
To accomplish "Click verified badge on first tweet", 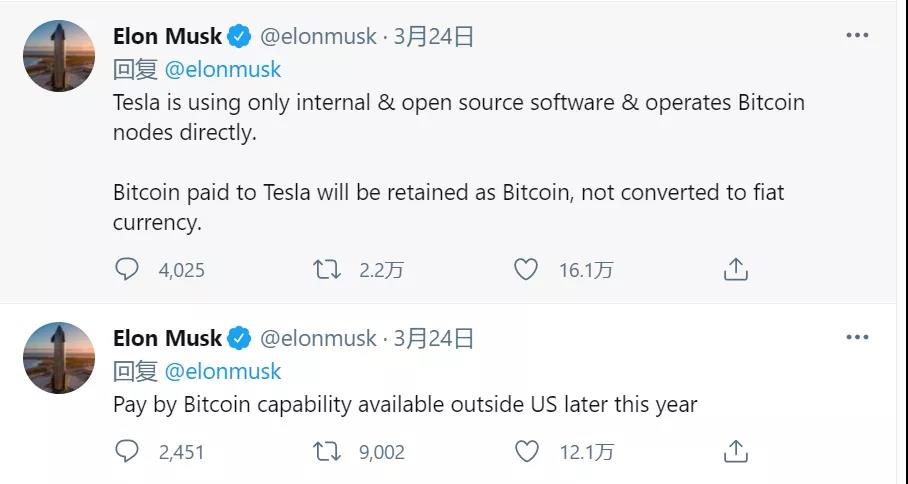I will (x=239, y=36).
